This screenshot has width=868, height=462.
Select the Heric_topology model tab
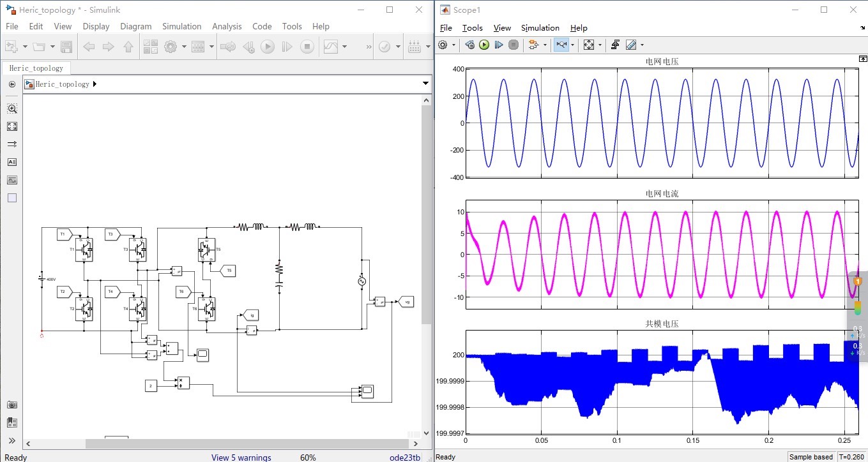click(36, 68)
